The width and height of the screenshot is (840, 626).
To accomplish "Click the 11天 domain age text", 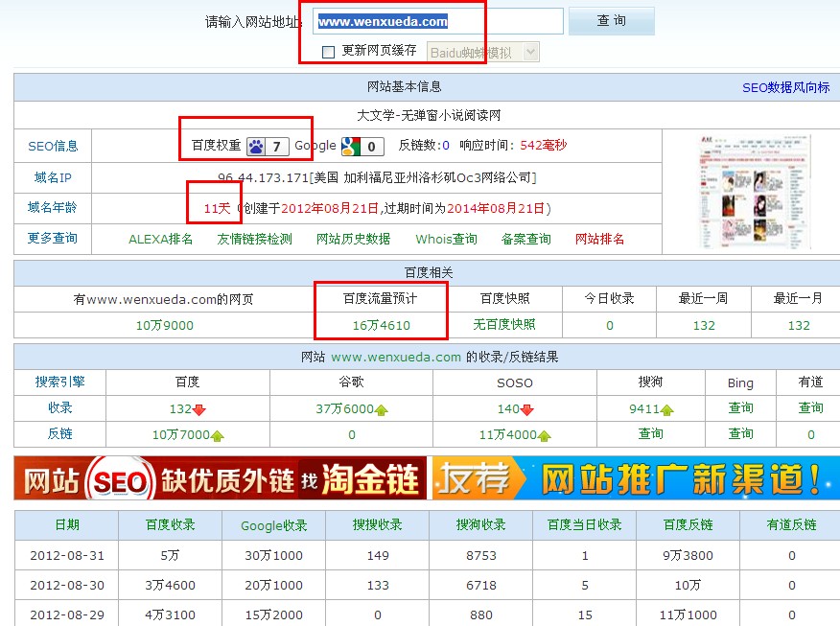I will (217, 208).
